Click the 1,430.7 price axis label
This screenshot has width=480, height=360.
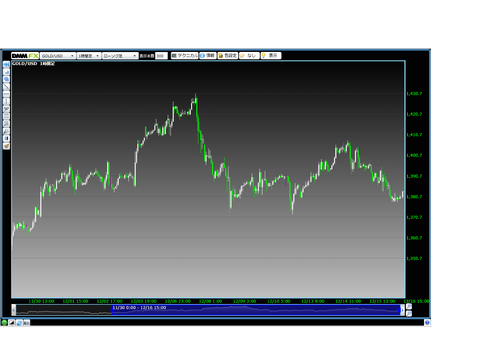point(414,94)
